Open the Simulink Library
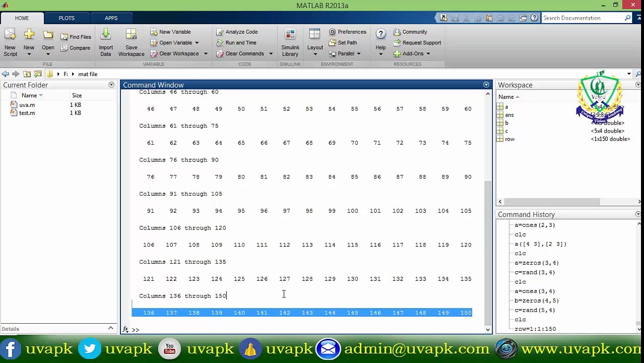644x363 pixels. pyautogui.click(x=290, y=42)
